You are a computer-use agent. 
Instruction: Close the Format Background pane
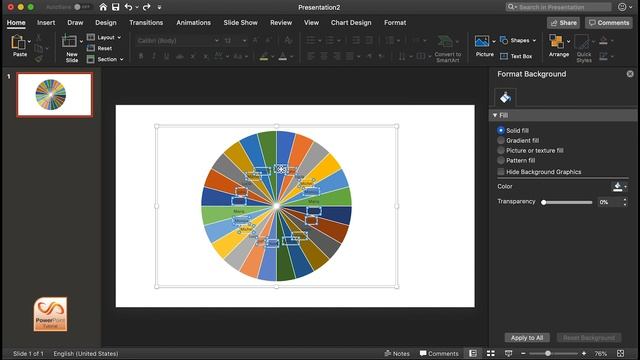pos(630,74)
